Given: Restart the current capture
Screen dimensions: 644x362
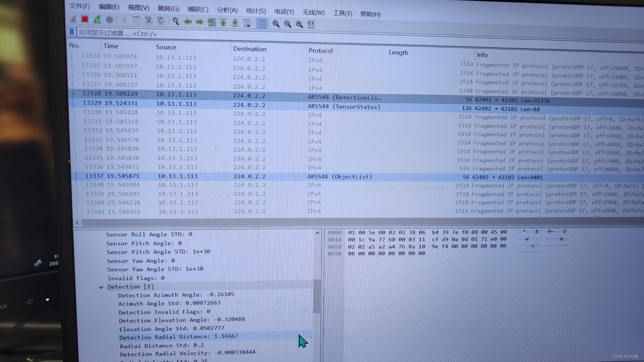Looking at the screenshot, I should pos(97,20).
